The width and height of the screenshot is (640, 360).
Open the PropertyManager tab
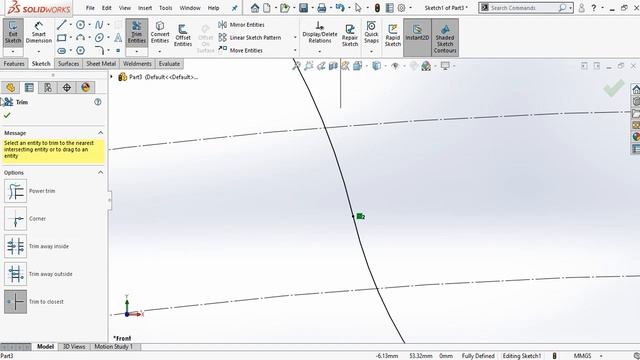click(29, 87)
